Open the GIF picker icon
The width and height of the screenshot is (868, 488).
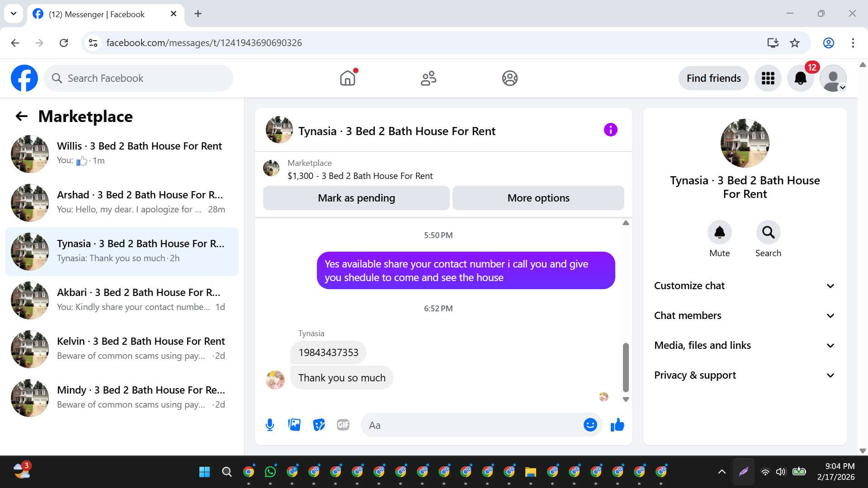click(x=343, y=425)
